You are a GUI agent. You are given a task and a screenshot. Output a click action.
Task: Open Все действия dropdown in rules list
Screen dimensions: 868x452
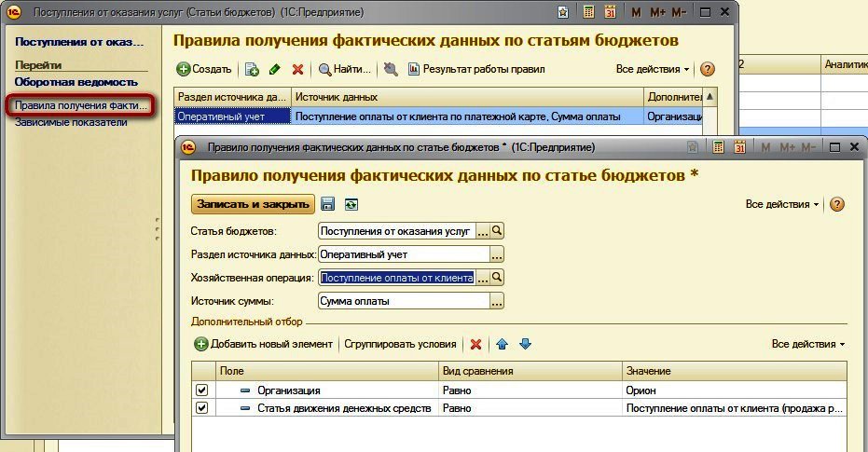pos(653,69)
